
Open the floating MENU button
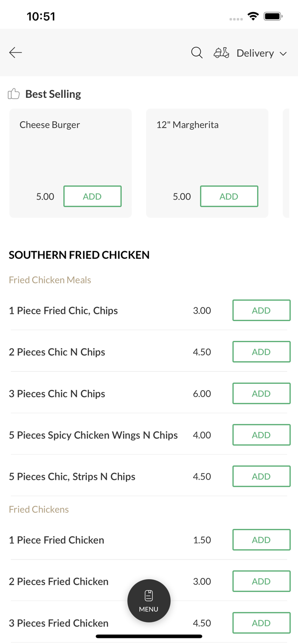pyautogui.click(x=149, y=600)
